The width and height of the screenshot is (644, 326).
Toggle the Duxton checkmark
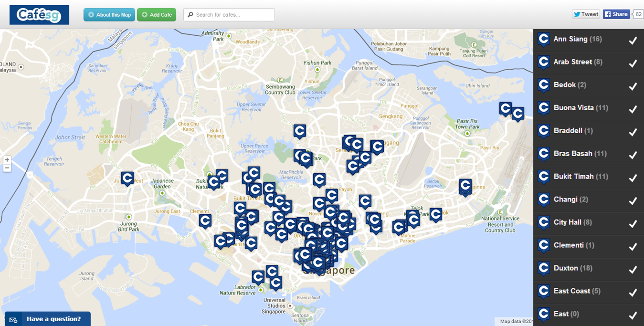click(633, 270)
